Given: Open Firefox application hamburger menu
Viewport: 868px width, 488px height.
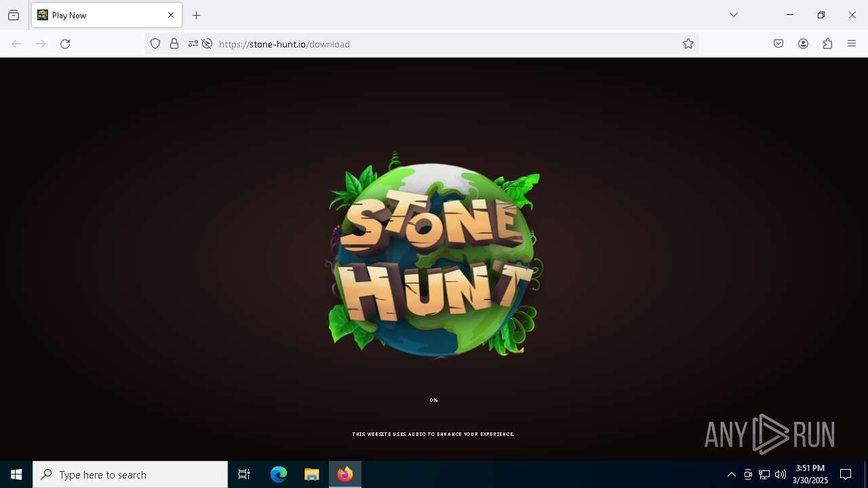Looking at the screenshot, I should coord(852,44).
